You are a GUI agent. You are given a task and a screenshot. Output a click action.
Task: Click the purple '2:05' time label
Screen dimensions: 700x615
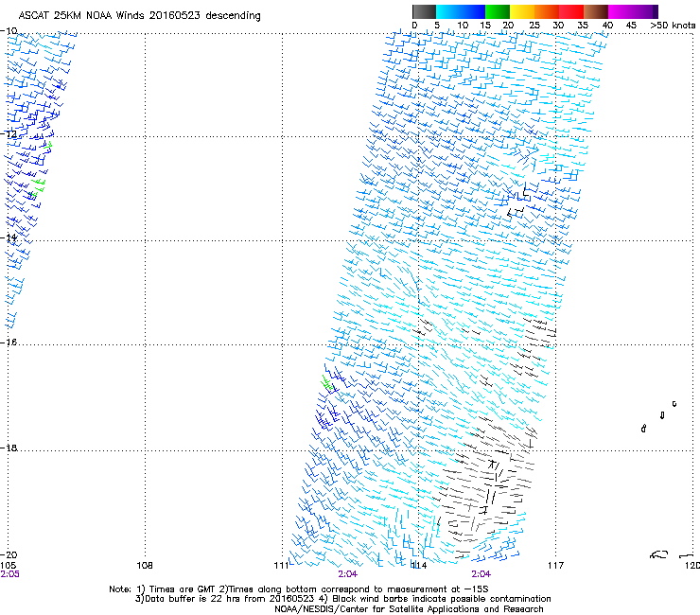pyautogui.click(x=9, y=574)
